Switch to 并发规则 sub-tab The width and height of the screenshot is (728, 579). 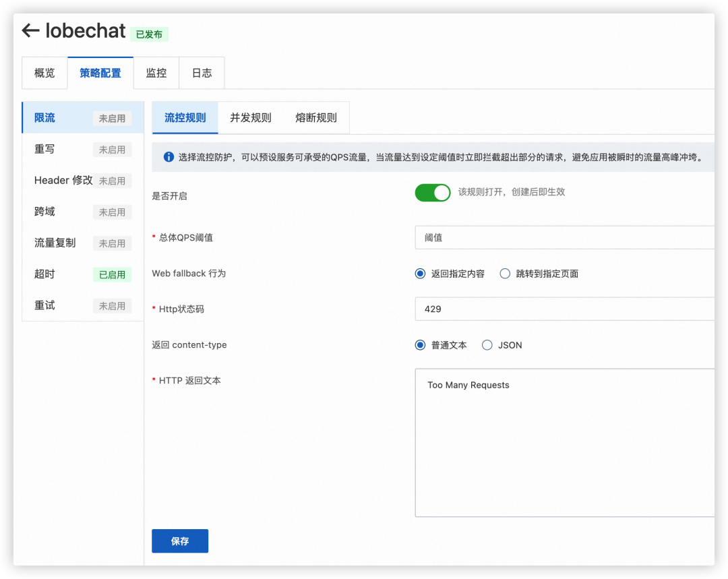[251, 118]
